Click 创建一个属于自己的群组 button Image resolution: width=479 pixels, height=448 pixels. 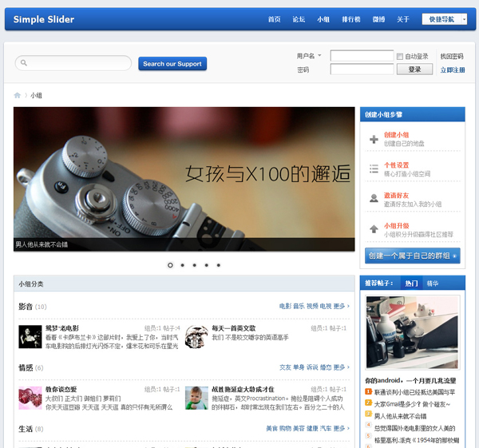point(413,256)
